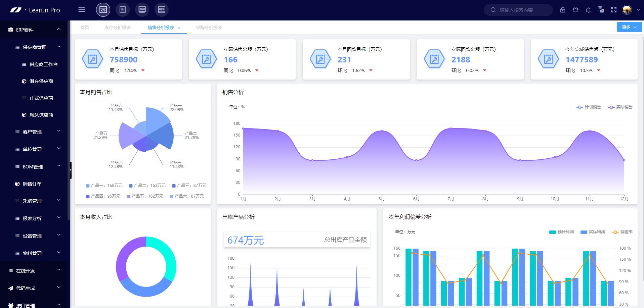The image size is (644, 308).
Task: Toggle the 实际销售 legend in 销售分析 chart
Action: (x=620, y=107)
